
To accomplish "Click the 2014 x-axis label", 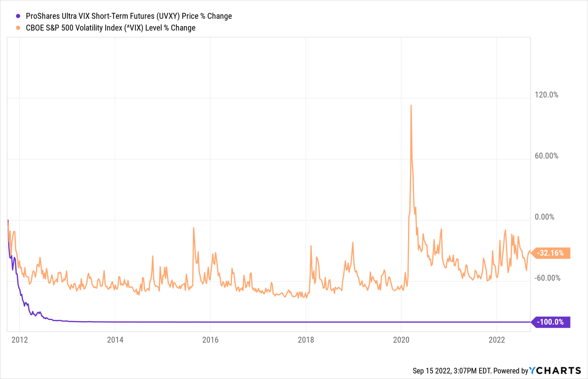I will [115, 340].
